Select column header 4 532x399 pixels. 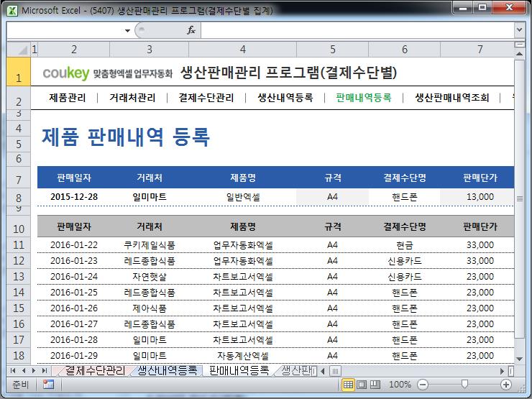[242, 50]
